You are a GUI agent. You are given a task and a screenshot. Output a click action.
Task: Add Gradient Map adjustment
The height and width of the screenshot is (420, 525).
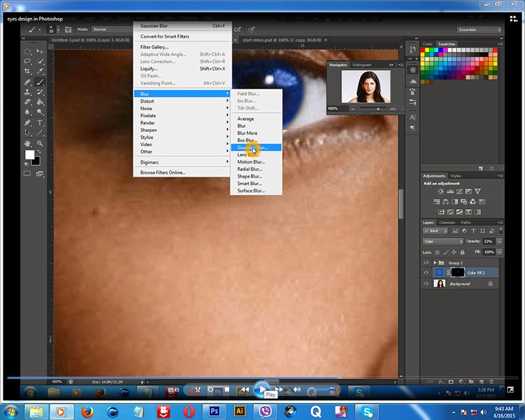click(x=478, y=212)
